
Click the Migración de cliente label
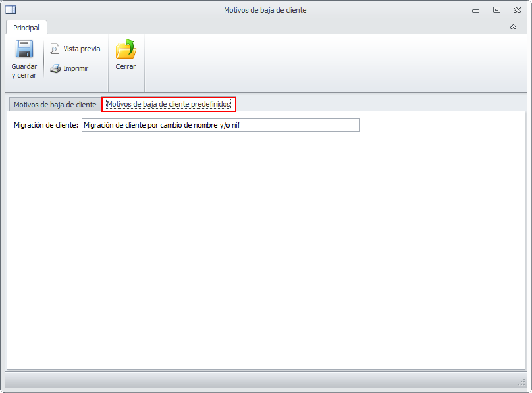46,125
